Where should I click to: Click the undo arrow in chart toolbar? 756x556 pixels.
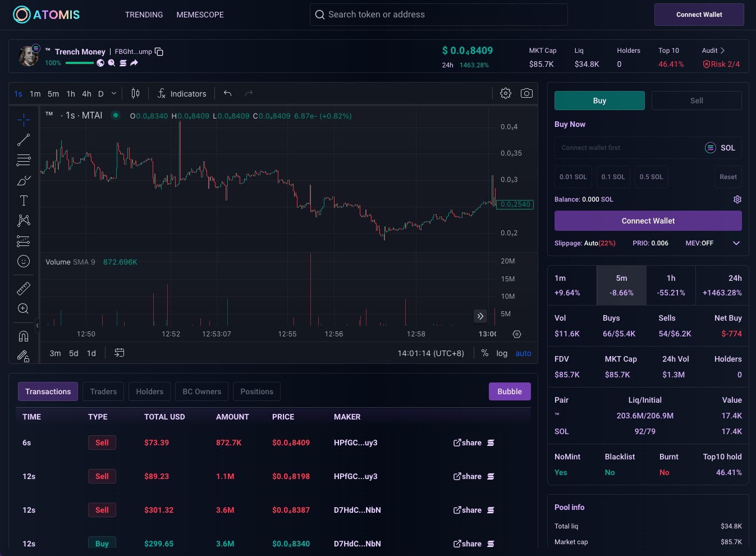(x=227, y=93)
